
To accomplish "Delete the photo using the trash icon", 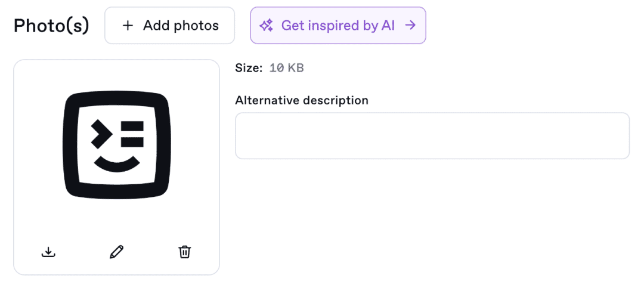I will [x=185, y=252].
